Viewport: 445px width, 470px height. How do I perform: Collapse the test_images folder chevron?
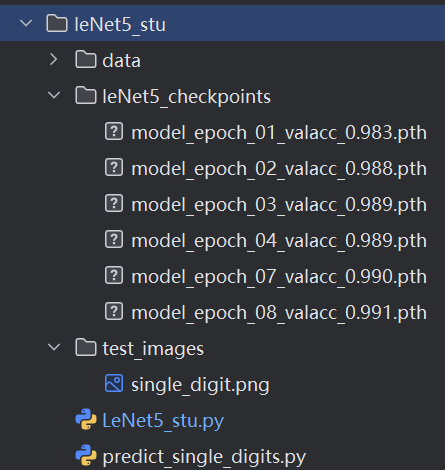[x=54, y=347]
